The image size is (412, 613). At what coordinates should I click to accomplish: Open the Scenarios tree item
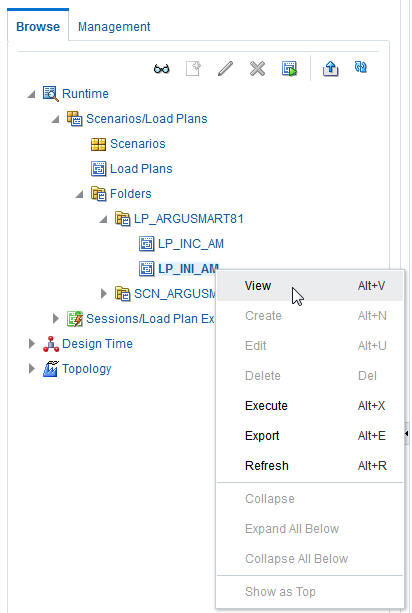pos(138,144)
